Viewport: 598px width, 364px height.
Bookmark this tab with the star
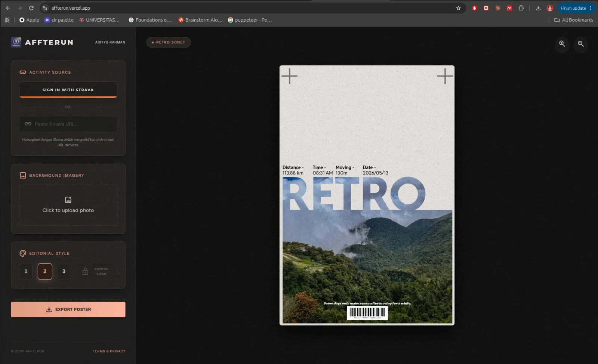coord(458,8)
